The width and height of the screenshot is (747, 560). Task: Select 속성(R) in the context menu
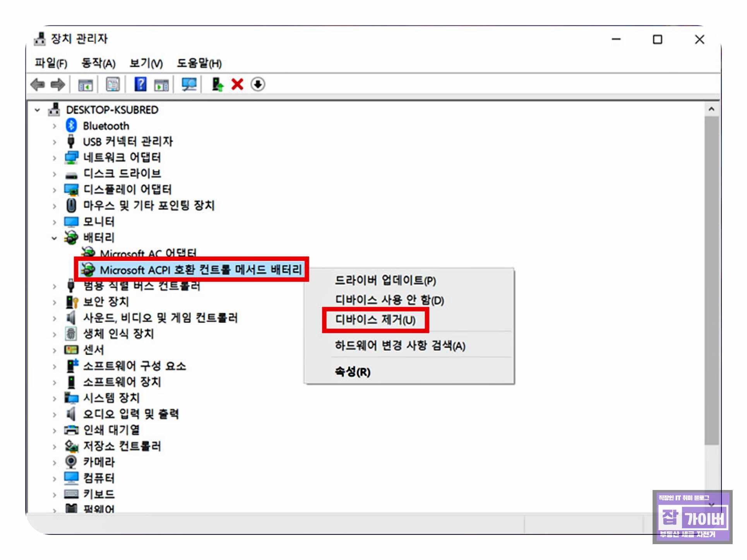coord(352,372)
